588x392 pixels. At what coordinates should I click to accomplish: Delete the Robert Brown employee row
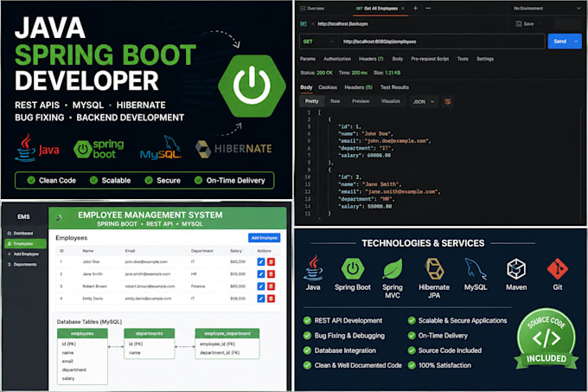click(272, 286)
